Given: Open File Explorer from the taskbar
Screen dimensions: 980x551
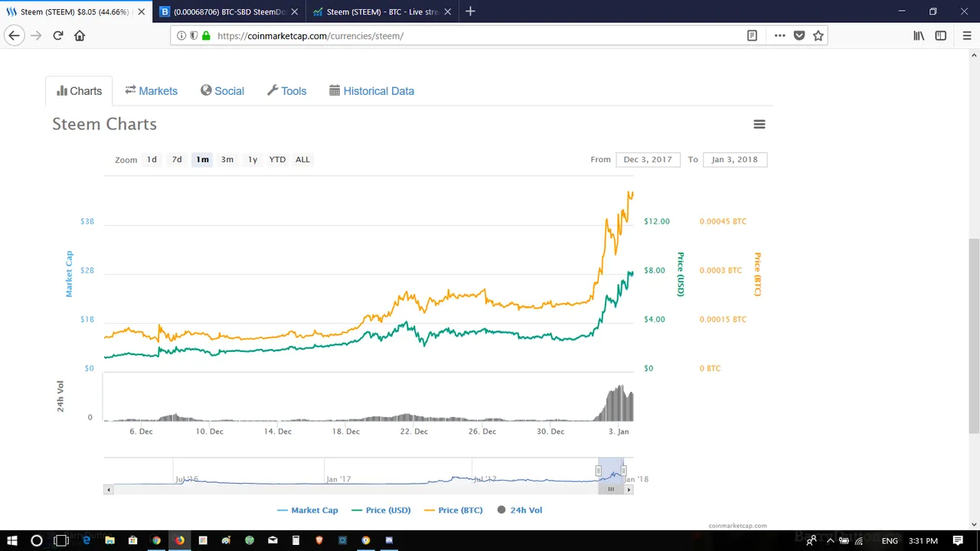Looking at the screenshot, I should 109,540.
